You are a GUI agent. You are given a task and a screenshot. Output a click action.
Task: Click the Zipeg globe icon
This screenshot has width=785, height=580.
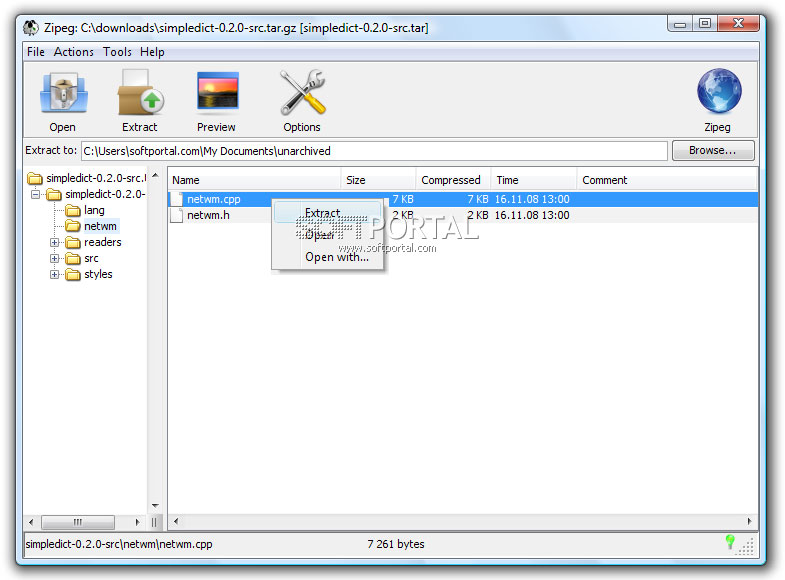point(719,91)
